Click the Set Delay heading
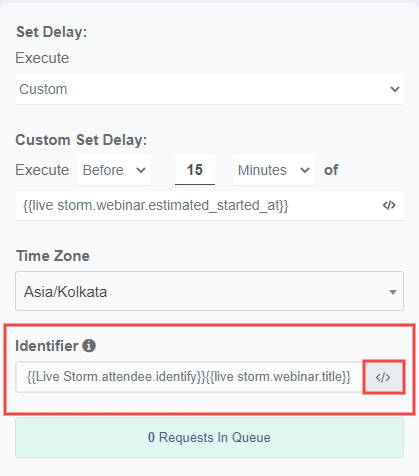The image size is (419, 476). pos(52,32)
